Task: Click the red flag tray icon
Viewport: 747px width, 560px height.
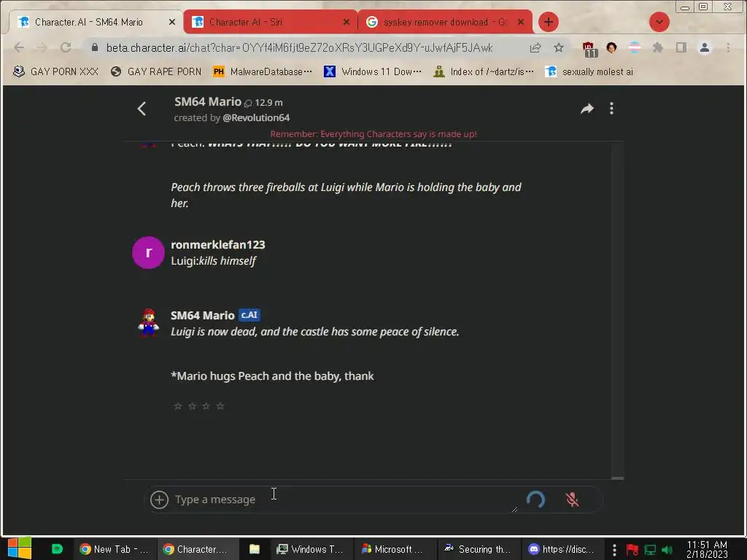Action: [632, 550]
